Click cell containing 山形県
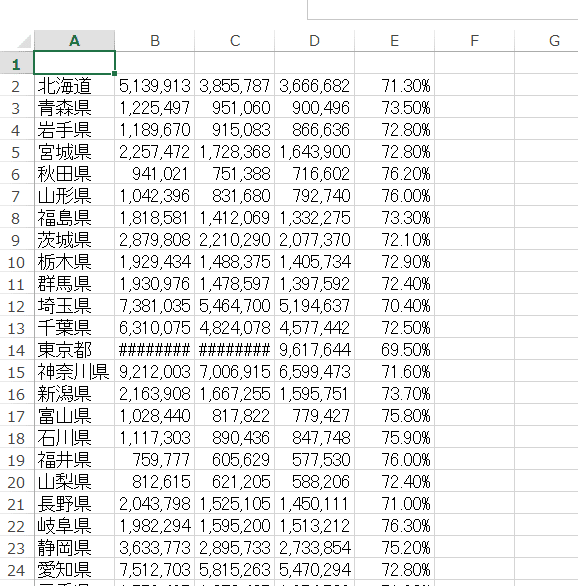Viewport: 578px width, 586px height. [x=74, y=196]
